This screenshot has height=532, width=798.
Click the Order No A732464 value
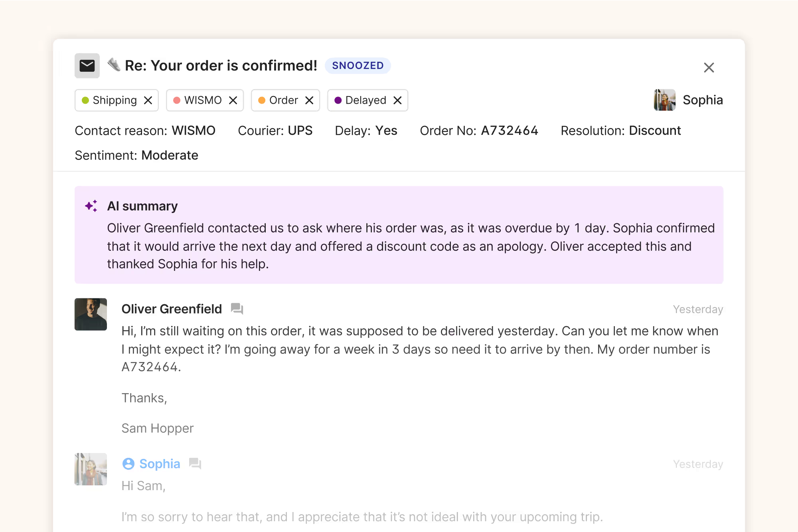[510, 130]
